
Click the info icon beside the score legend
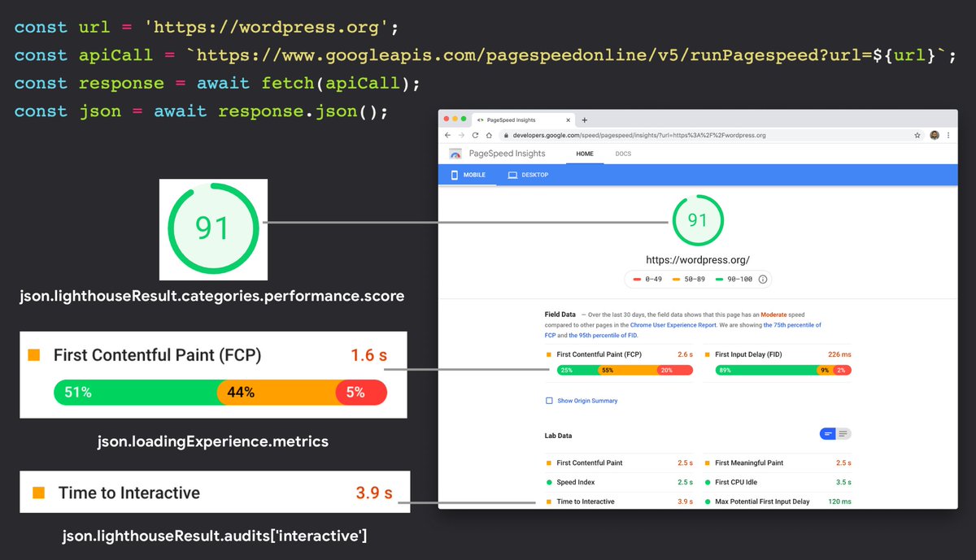(x=762, y=279)
